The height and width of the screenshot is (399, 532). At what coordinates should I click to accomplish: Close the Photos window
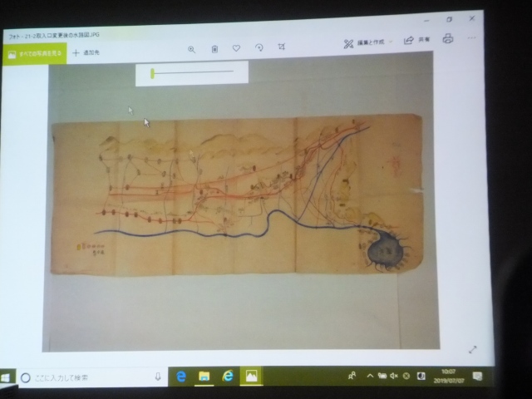472,18
